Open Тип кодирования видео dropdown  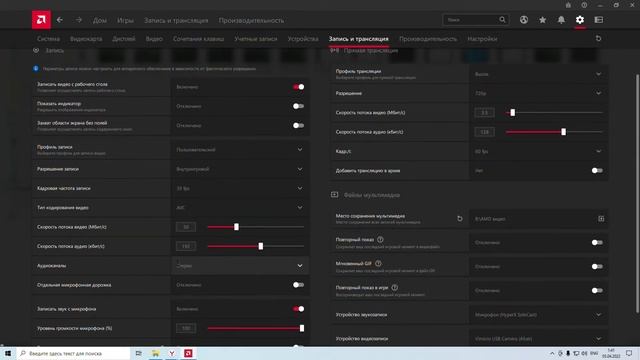240,207
